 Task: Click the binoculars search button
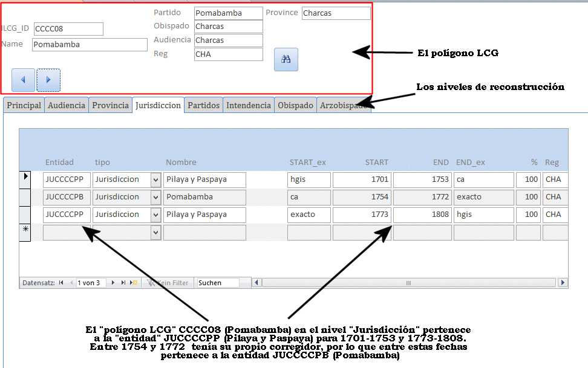(x=286, y=59)
